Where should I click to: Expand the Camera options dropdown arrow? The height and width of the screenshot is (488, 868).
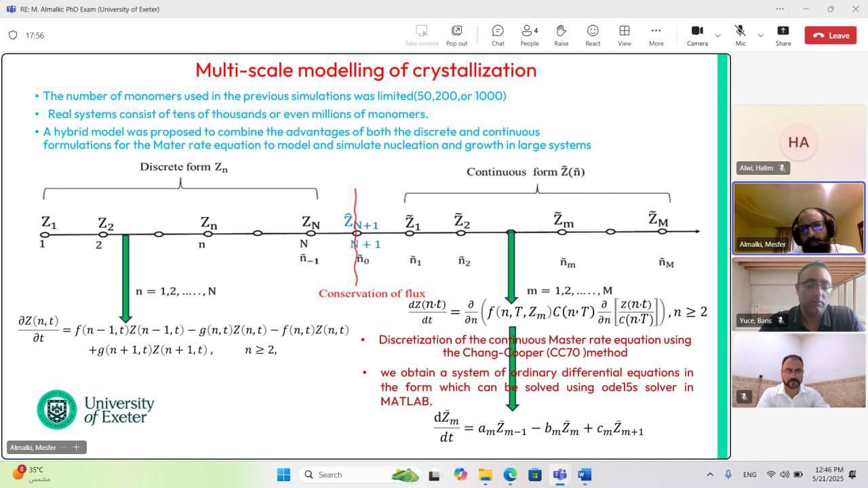pos(717,35)
